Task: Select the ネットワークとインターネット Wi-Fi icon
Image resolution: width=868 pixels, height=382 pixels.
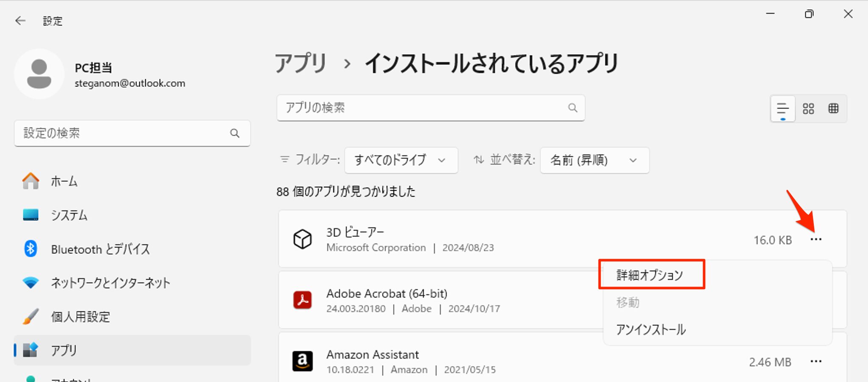Action: 30,282
